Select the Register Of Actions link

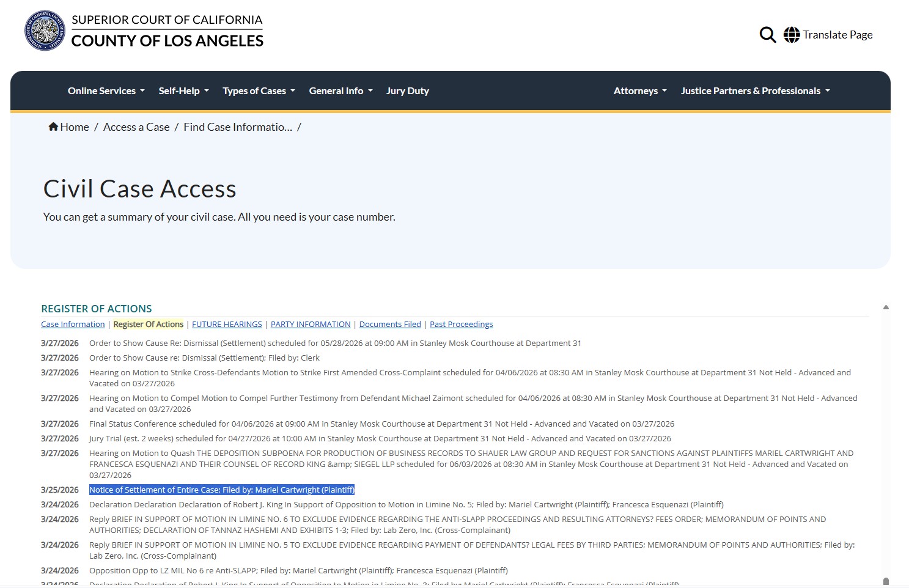(149, 325)
